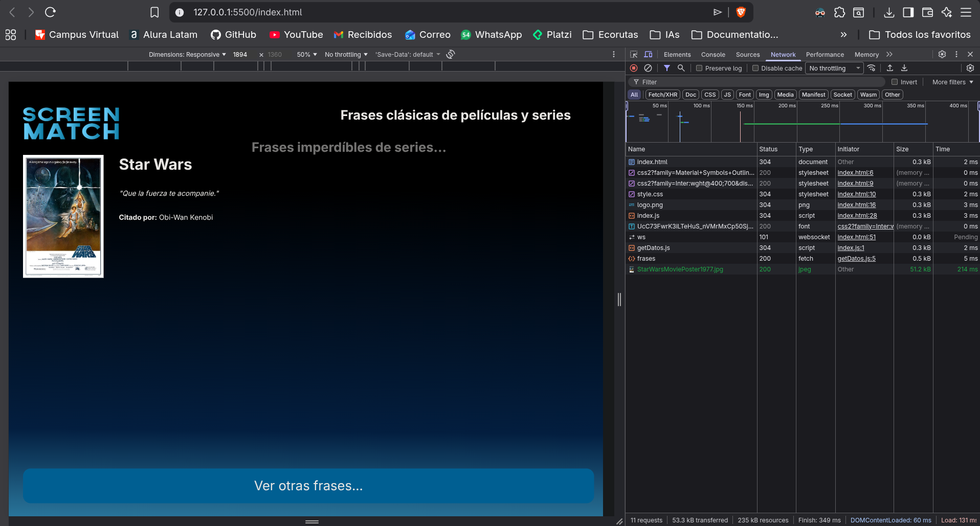Import HAR file via upload icon
980x526 pixels.
(889, 68)
